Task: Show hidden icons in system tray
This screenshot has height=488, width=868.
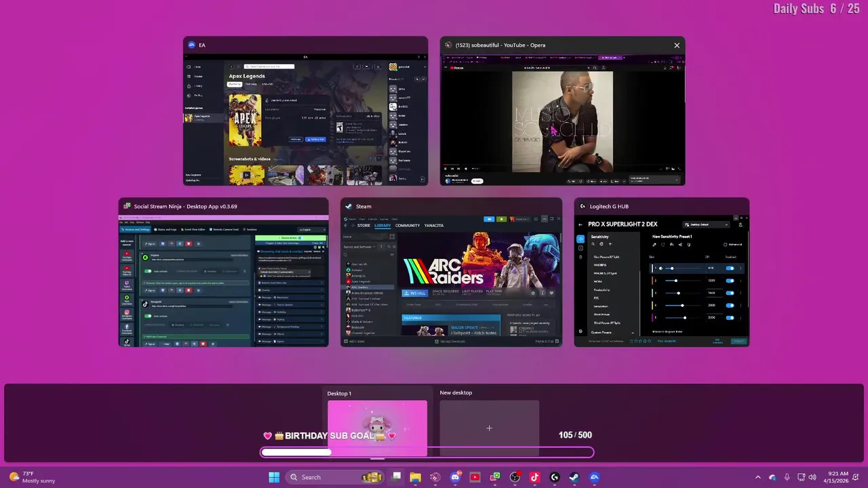Action: pos(758,477)
